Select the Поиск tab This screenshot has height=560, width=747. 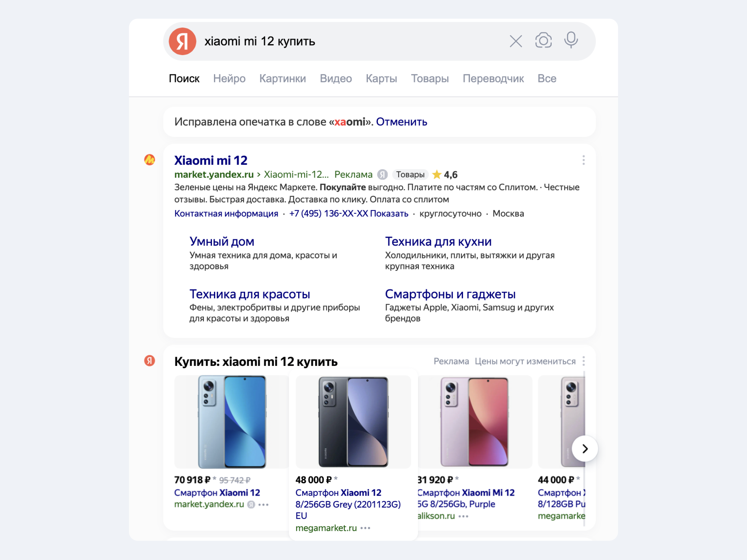tap(184, 78)
